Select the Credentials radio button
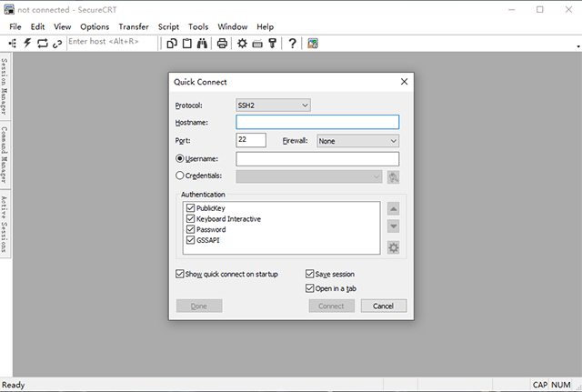 click(x=179, y=176)
